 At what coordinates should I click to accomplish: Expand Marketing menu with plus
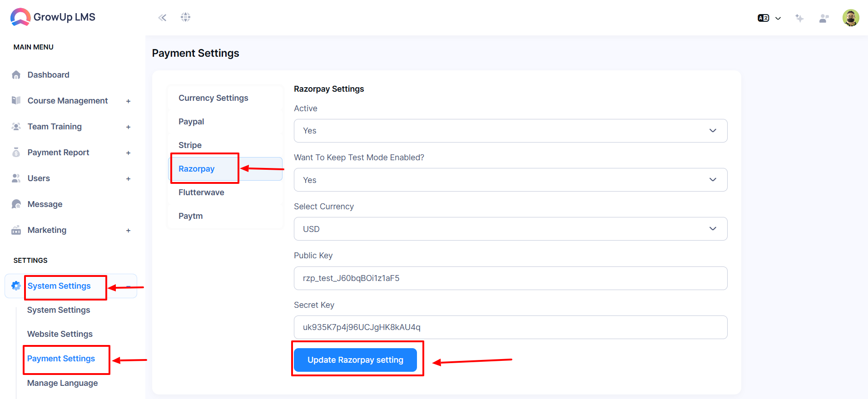pyautogui.click(x=129, y=231)
